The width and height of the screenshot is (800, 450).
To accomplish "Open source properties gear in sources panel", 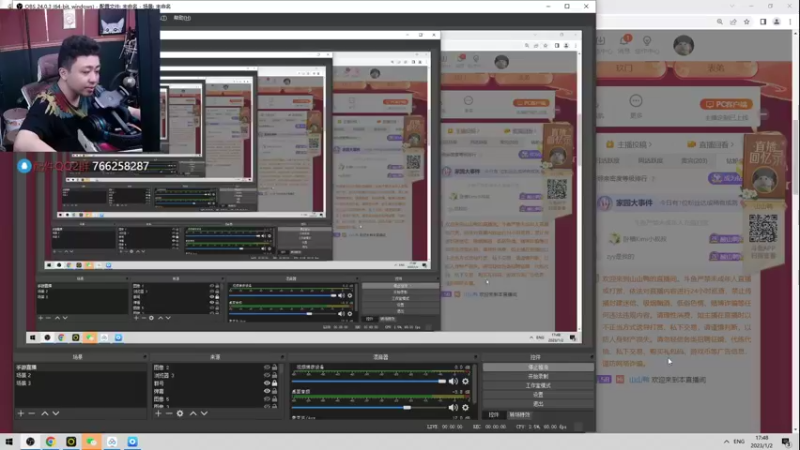I will pos(180,413).
